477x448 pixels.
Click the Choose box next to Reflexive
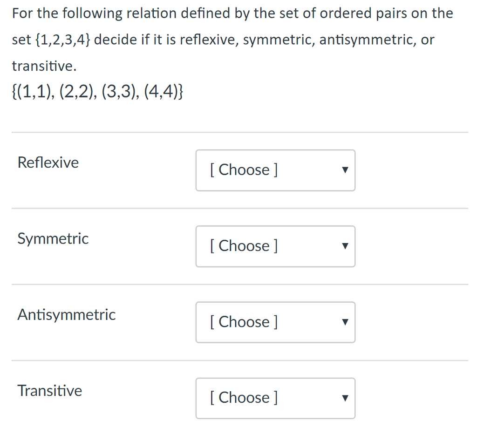click(275, 170)
